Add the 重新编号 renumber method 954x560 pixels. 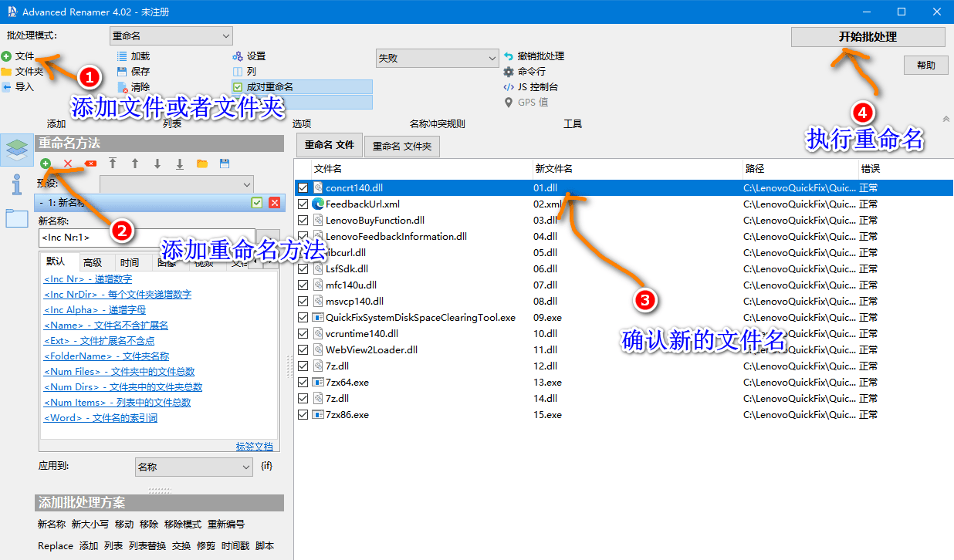tap(226, 525)
